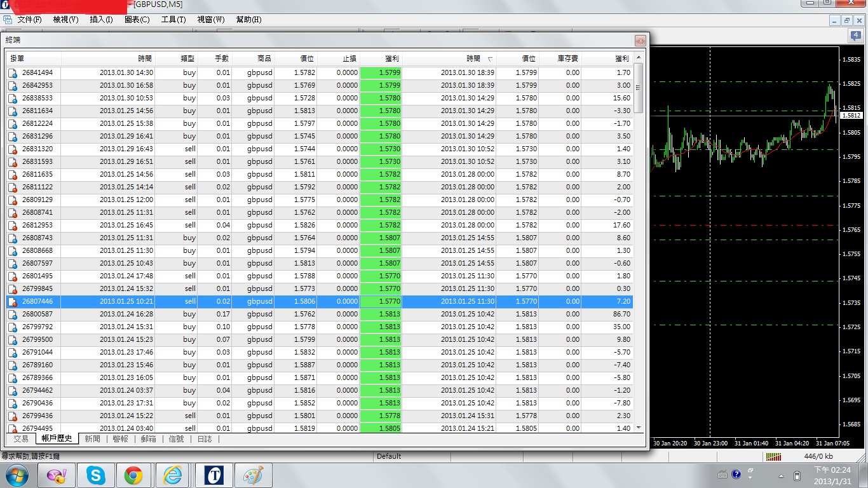
Task: Click the Yahoo Messenger taskbar icon
Action: [57, 475]
